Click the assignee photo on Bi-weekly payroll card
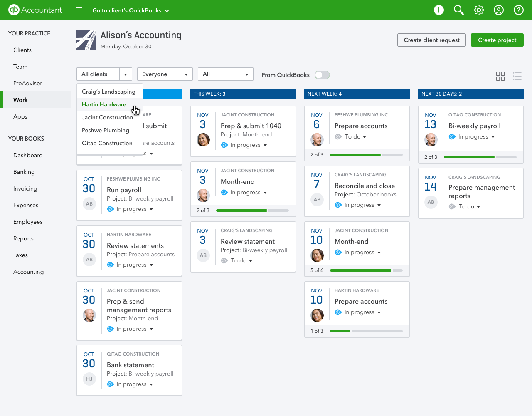The height and width of the screenshot is (416, 532). [431, 140]
